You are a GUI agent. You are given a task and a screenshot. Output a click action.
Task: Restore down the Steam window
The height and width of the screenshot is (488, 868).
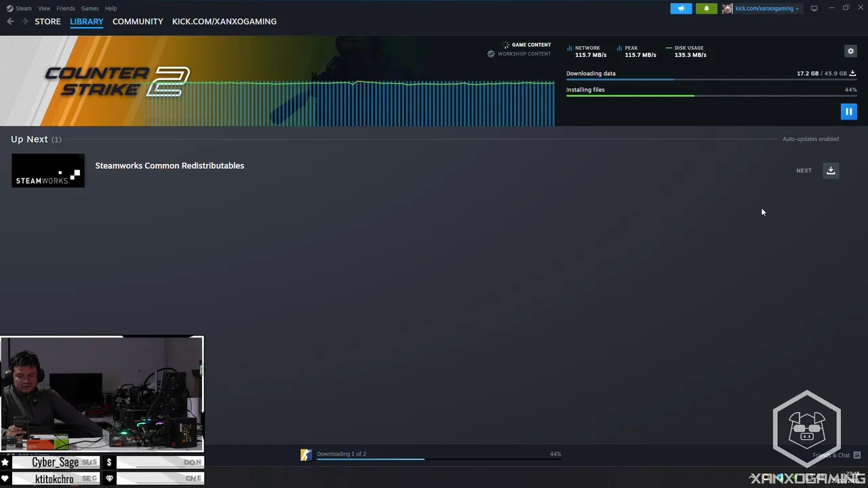pos(846,8)
